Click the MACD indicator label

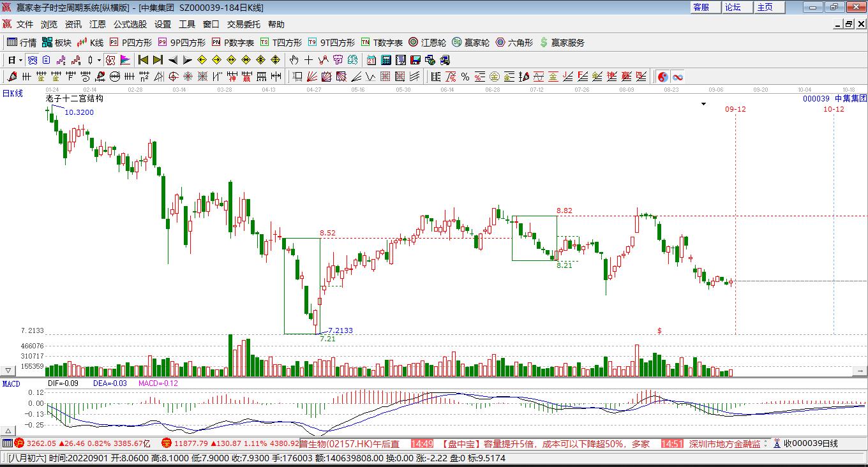click(x=11, y=383)
